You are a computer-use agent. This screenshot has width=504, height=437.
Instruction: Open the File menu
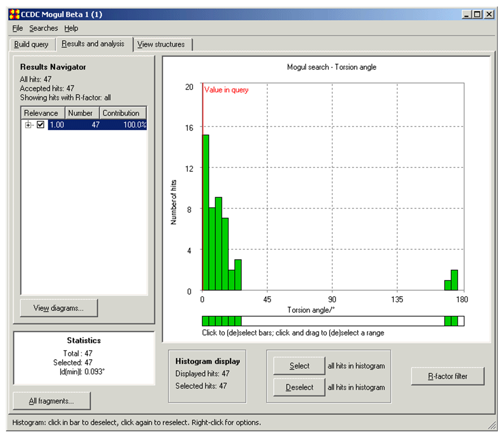pyautogui.click(x=17, y=28)
